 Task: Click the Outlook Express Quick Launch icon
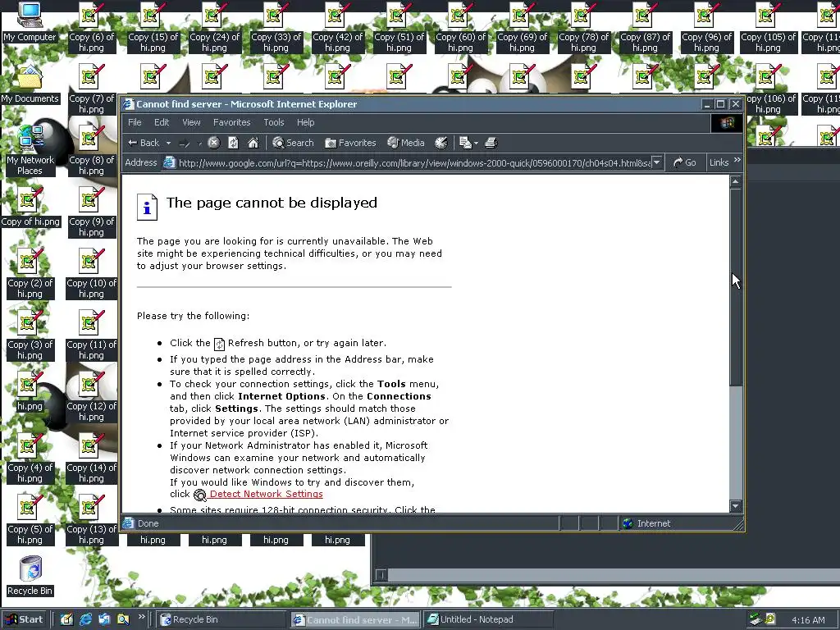pos(104,619)
